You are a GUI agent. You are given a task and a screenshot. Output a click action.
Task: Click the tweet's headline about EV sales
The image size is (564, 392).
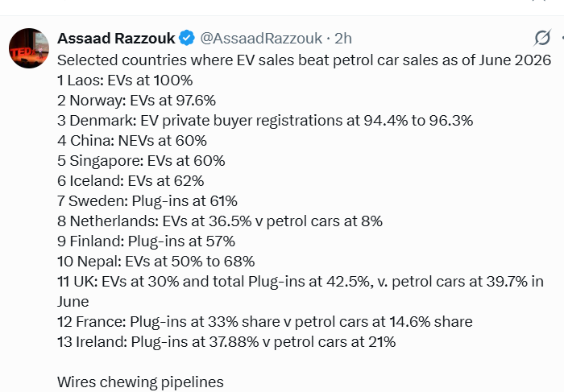[x=304, y=60]
